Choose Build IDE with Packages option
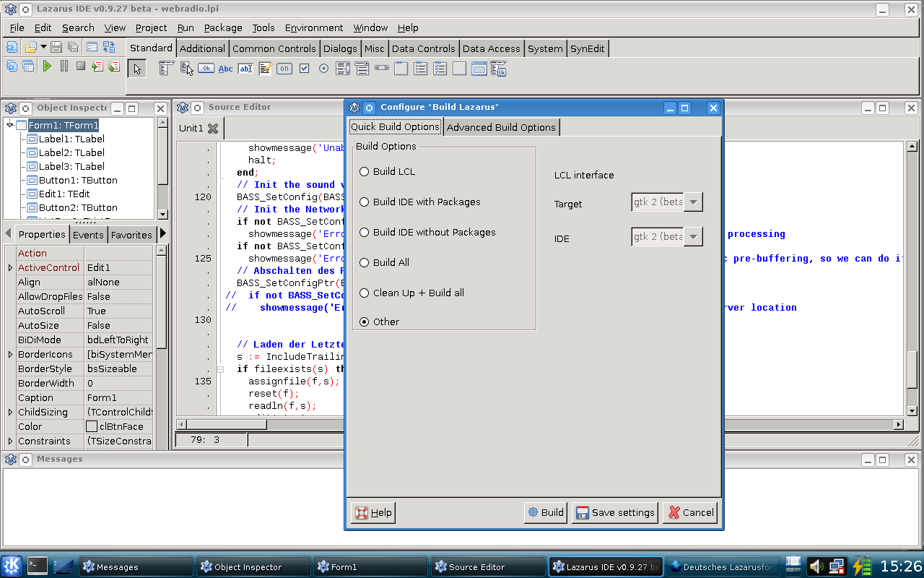The height and width of the screenshot is (578, 924). coord(365,202)
